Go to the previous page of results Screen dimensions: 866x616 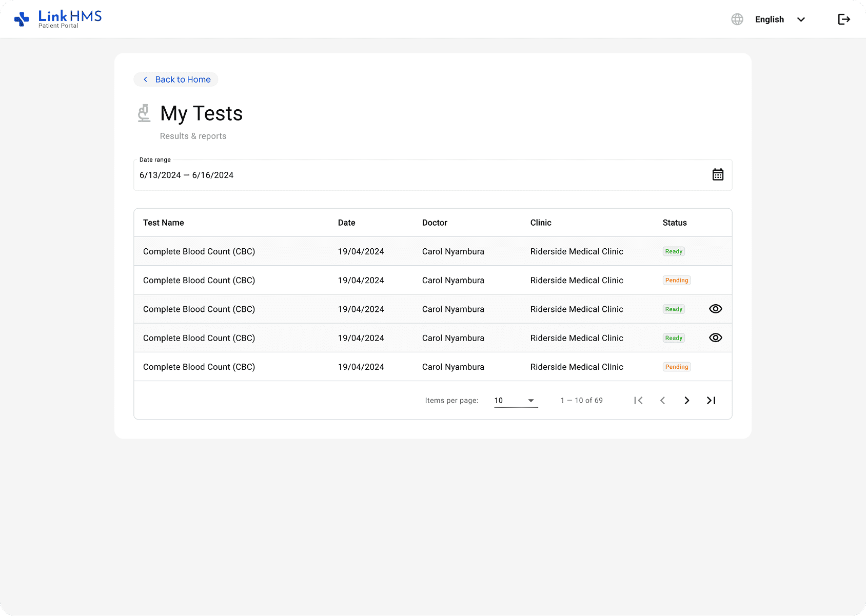662,401
